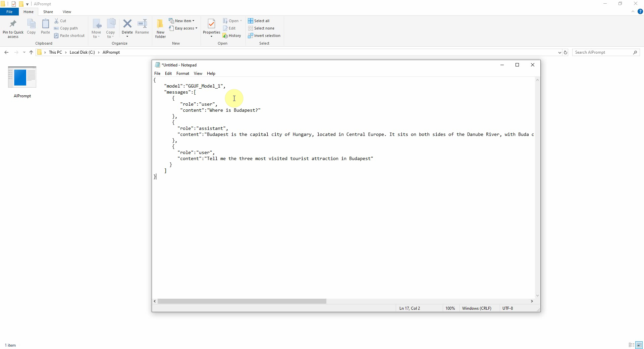Screen dimensions: 644x349
Task: Click "Tell me the three most visited" line
Action: (x=275, y=159)
